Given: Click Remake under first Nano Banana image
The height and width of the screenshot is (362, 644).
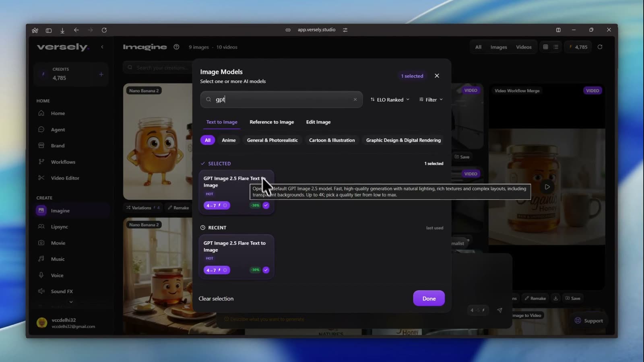Looking at the screenshot, I should [x=178, y=208].
